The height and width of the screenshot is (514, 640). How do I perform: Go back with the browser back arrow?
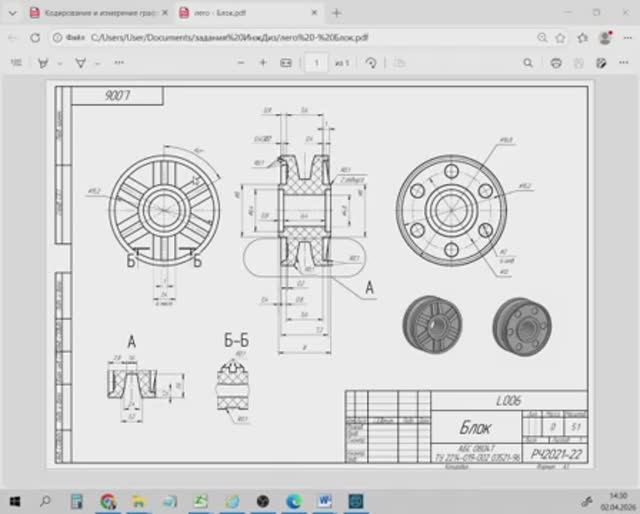(x=13, y=38)
